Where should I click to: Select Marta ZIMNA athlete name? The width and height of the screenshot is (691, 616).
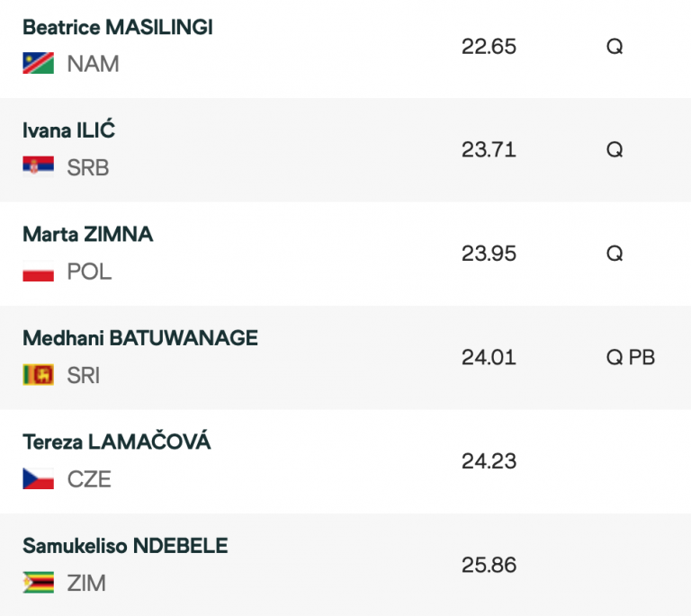[87, 234]
